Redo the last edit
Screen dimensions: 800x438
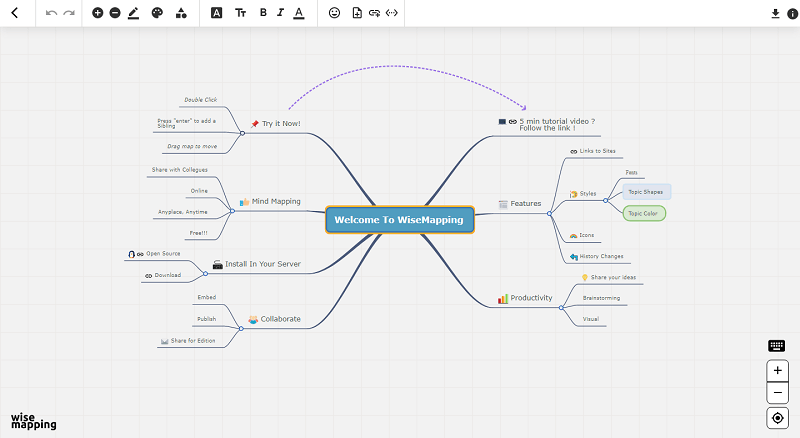[x=69, y=13]
